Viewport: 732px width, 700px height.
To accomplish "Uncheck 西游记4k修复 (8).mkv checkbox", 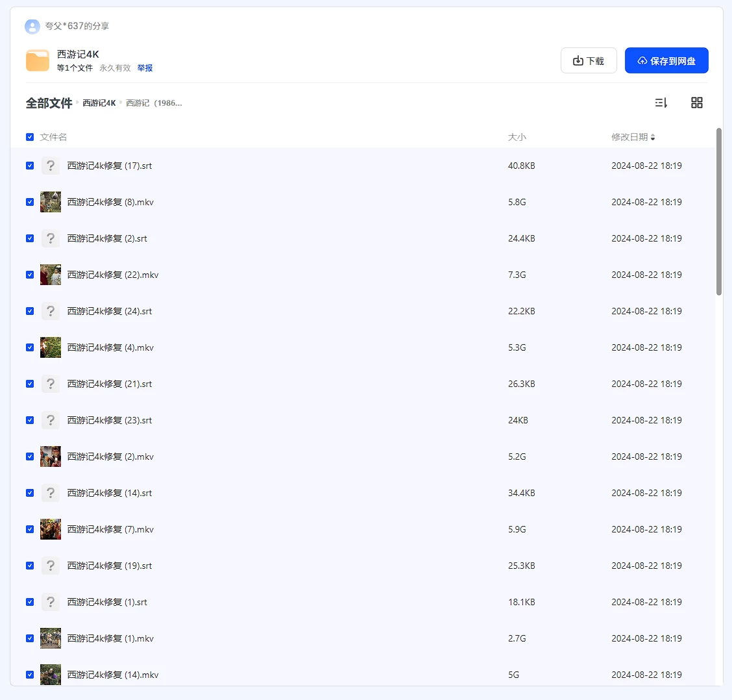I will click(x=30, y=202).
